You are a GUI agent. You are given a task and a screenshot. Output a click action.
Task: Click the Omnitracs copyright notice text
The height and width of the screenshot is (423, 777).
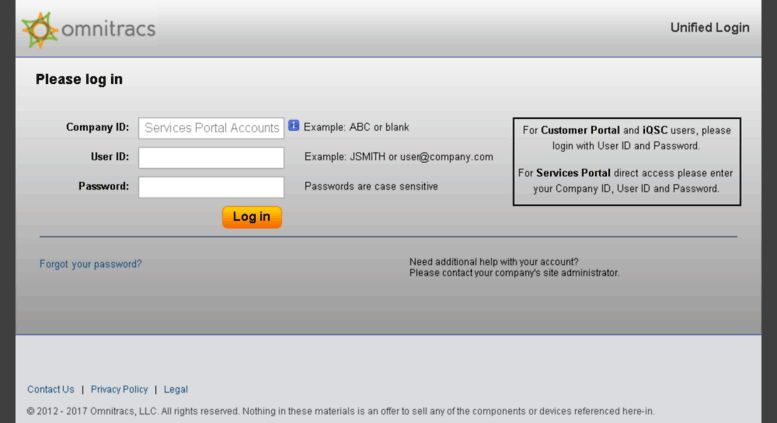pos(340,411)
